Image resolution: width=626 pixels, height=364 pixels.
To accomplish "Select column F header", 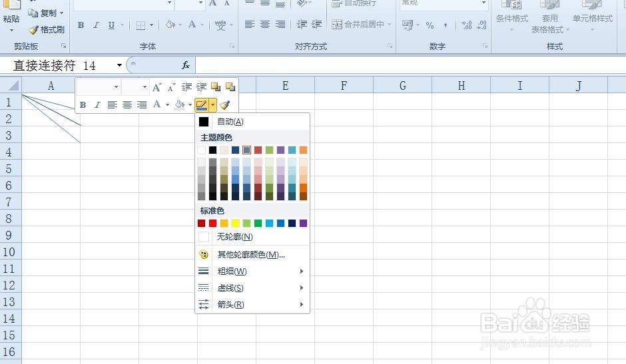I will point(344,85).
